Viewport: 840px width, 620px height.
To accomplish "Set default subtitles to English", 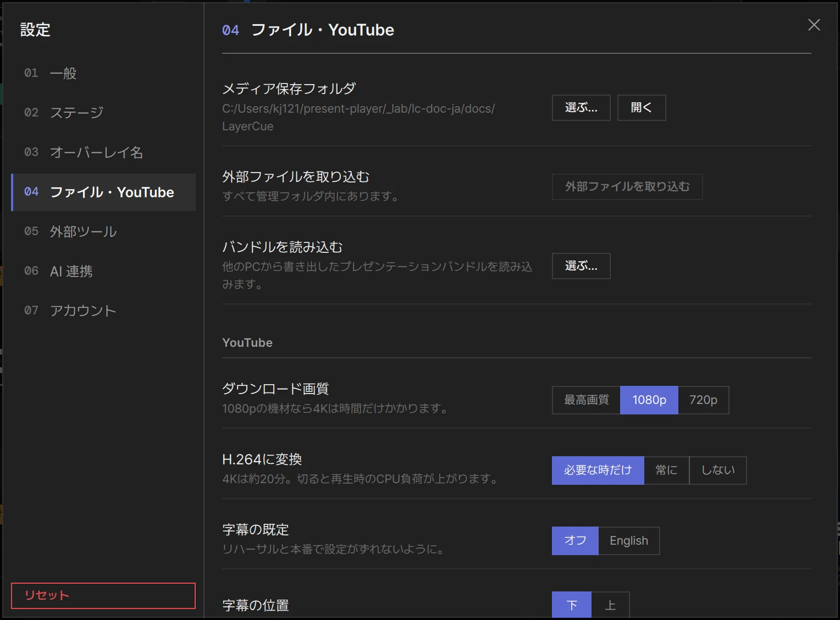I will pos(629,541).
